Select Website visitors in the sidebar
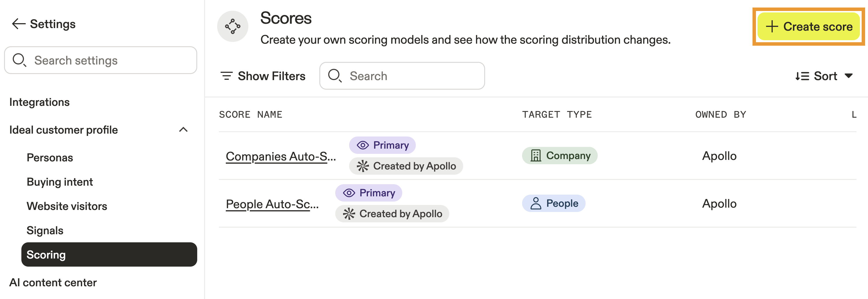 67,206
